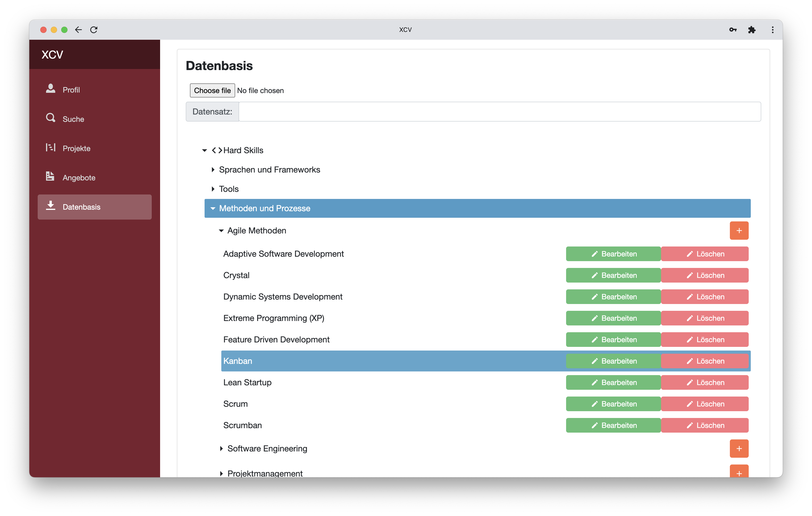The width and height of the screenshot is (812, 516).
Task: Click the Suche magnifier icon
Action: [50, 118]
